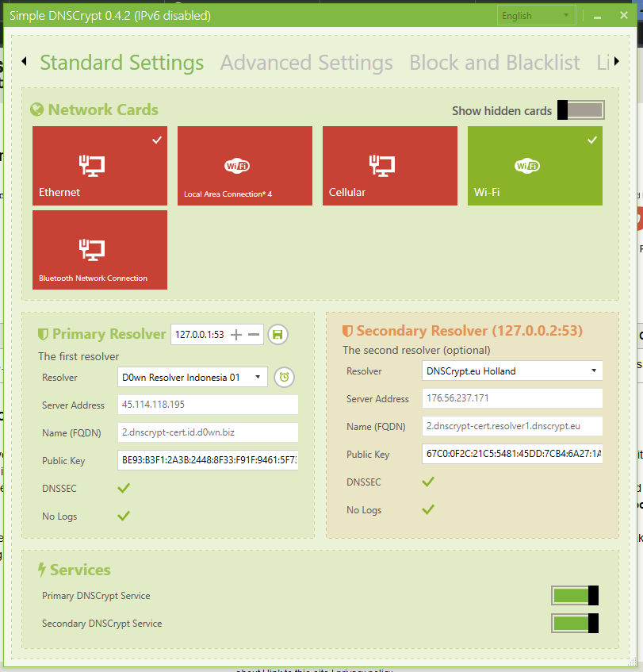The width and height of the screenshot is (643, 672).
Task: Open primary resolver D0wn Resolver Indonesia dropdown
Action: click(x=193, y=377)
